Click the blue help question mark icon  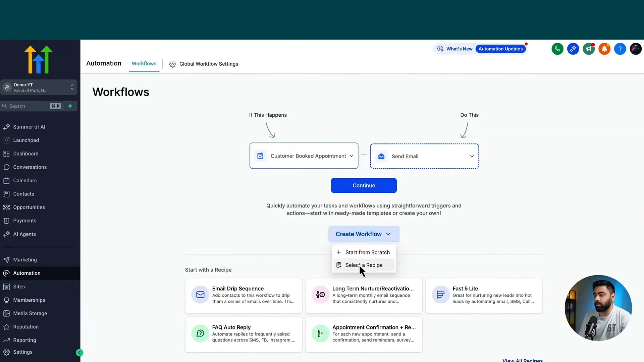click(x=620, y=49)
